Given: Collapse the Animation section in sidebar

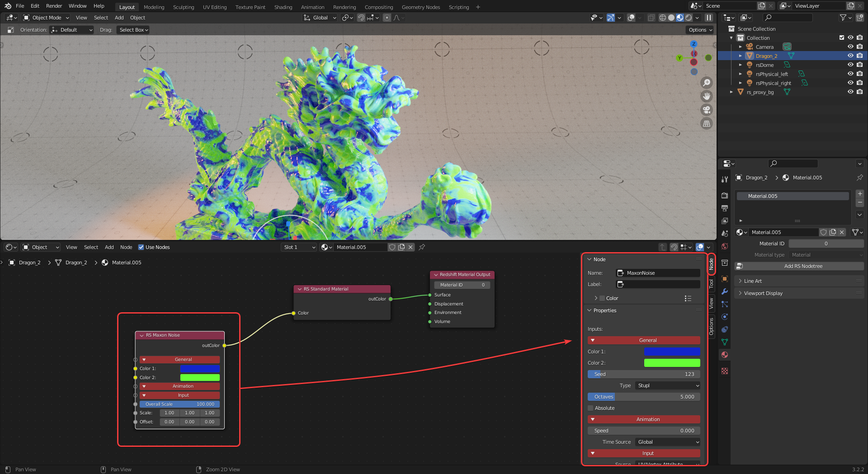Looking at the screenshot, I should pos(644,419).
